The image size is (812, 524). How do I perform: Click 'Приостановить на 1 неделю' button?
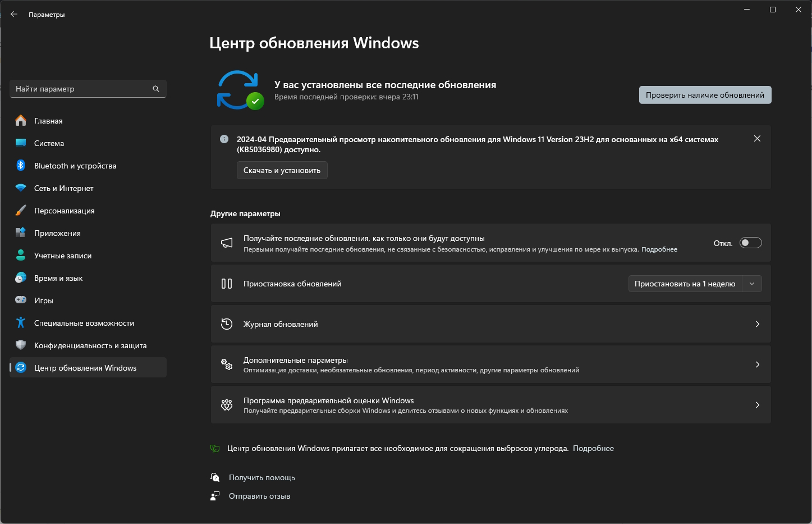[685, 284]
